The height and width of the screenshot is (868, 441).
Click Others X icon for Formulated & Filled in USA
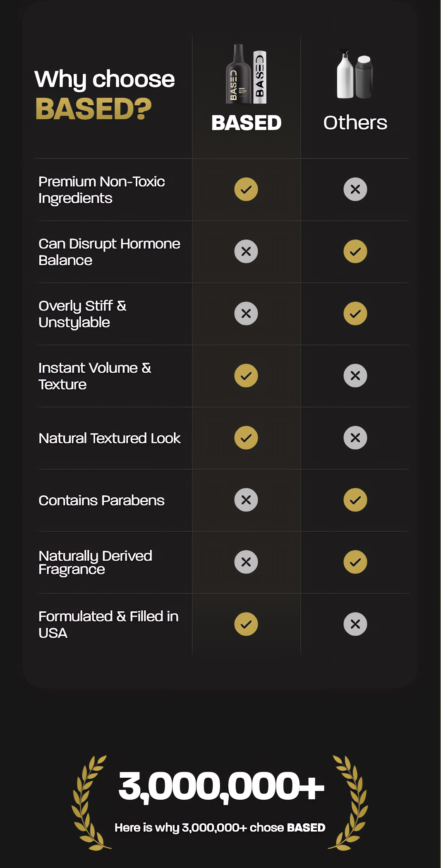coord(355,624)
